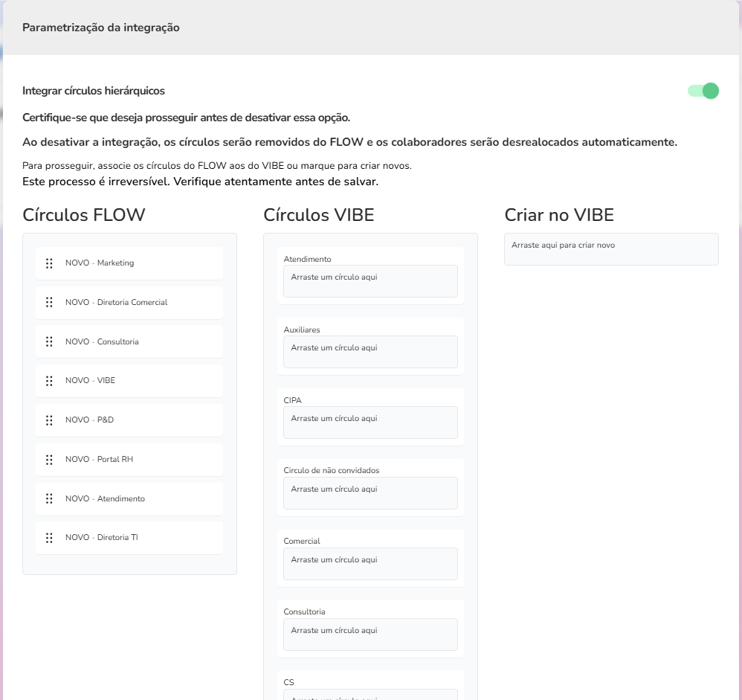Image resolution: width=742 pixels, height=700 pixels.
Task: Click drag handle of NOVO - Diretoria TI
Action: tap(49, 538)
